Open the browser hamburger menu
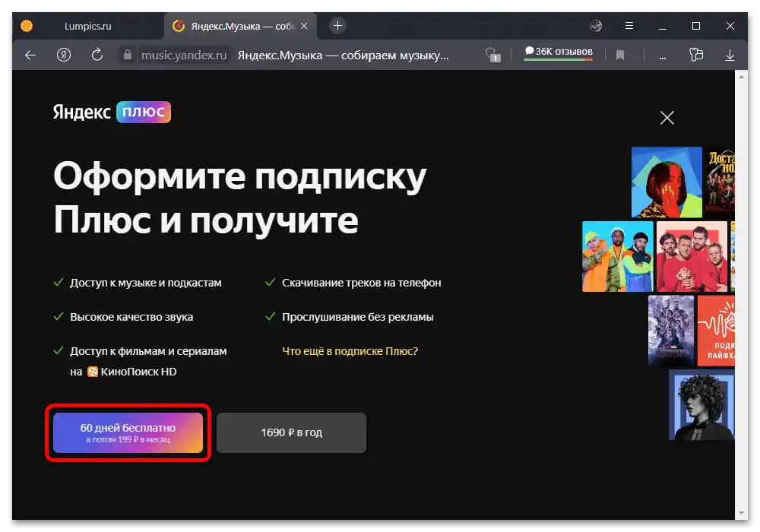 point(629,26)
